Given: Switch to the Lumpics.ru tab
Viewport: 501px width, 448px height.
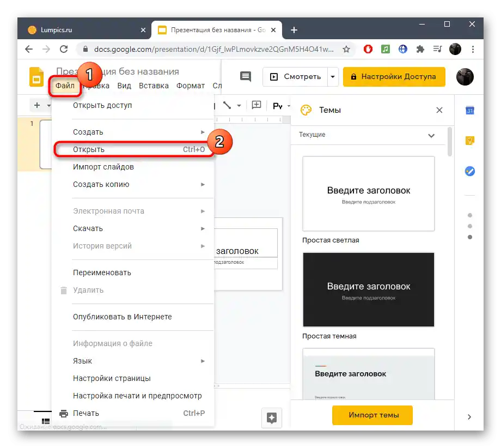Looking at the screenshot, I should [84, 30].
